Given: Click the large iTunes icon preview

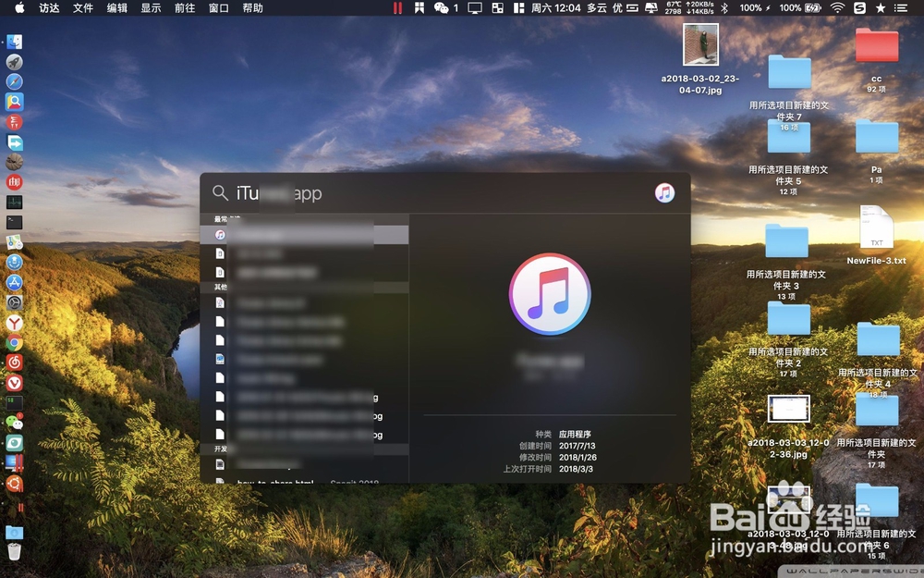Looking at the screenshot, I should (x=550, y=294).
